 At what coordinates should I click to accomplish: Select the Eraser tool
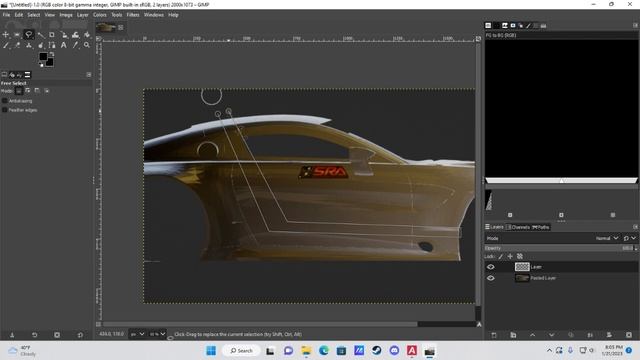pyautogui.click(x=17, y=45)
